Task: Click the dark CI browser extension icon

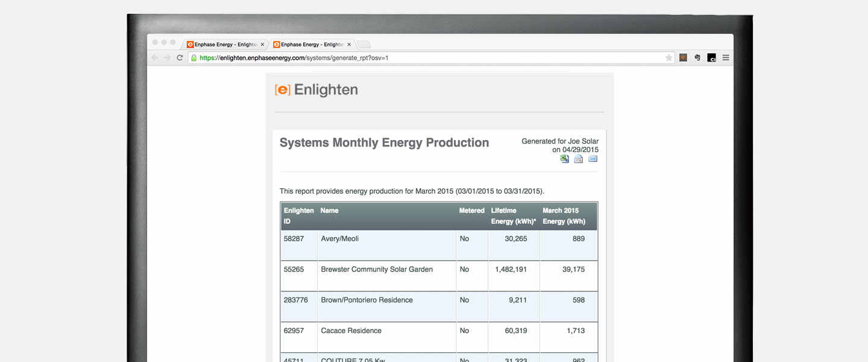Action: coord(711,57)
